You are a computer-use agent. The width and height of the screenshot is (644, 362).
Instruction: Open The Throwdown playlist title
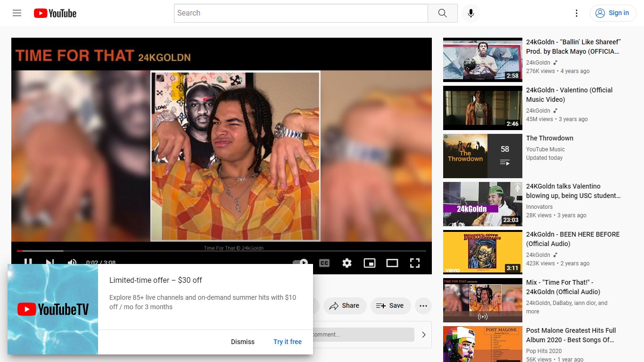point(550,138)
